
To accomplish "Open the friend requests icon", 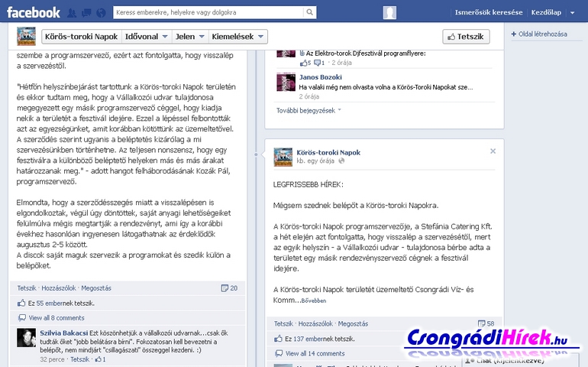I will click(x=72, y=13).
